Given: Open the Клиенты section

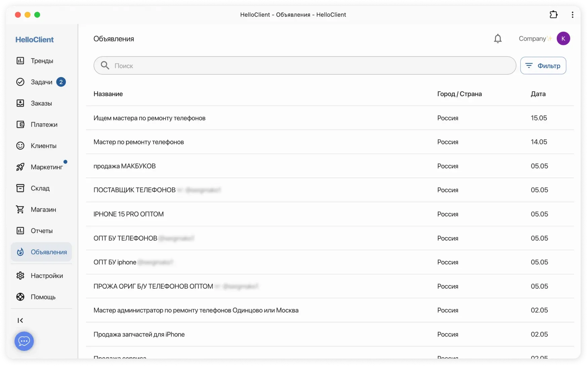Looking at the screenshot, I should coord(43,146).
